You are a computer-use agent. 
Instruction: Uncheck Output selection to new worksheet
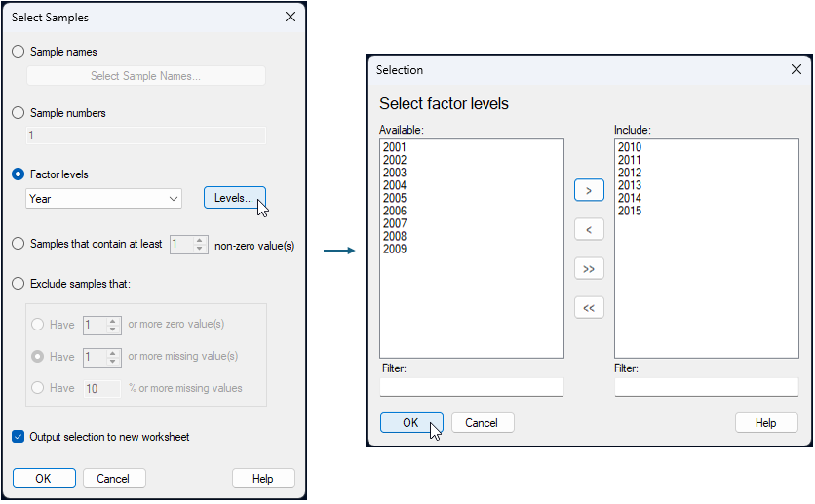click(19, 437)
